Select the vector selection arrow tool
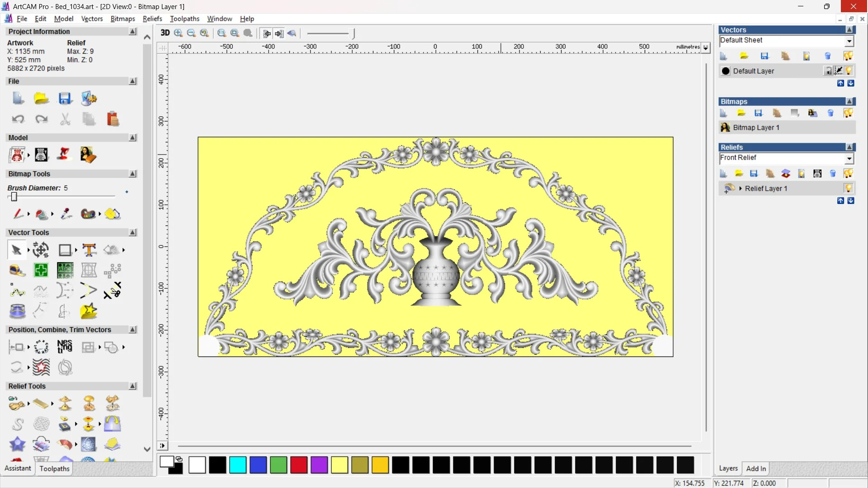The width and height of the screenshot is (868, 488). 17,250
